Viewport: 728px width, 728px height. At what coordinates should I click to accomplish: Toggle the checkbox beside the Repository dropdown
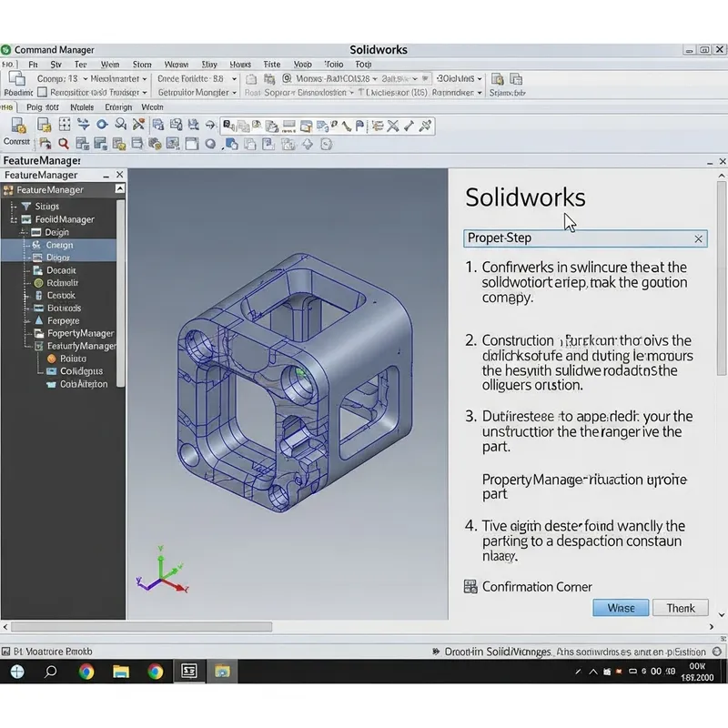(x=40, y=93)
